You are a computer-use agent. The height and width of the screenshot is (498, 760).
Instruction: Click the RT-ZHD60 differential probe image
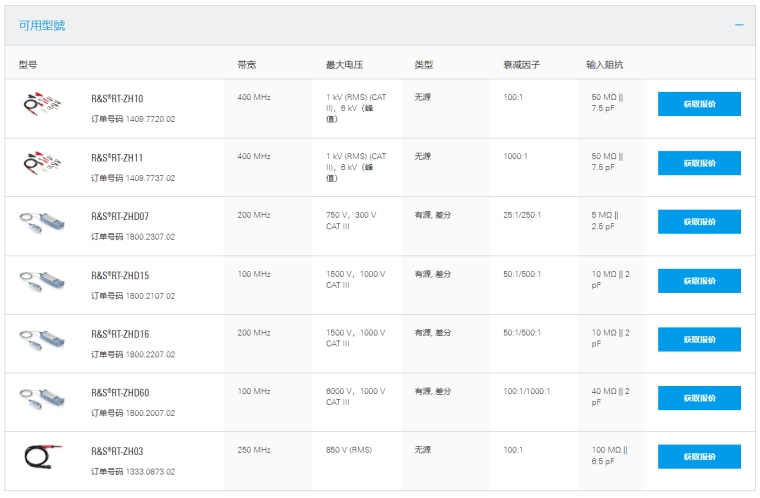[41, 399]
